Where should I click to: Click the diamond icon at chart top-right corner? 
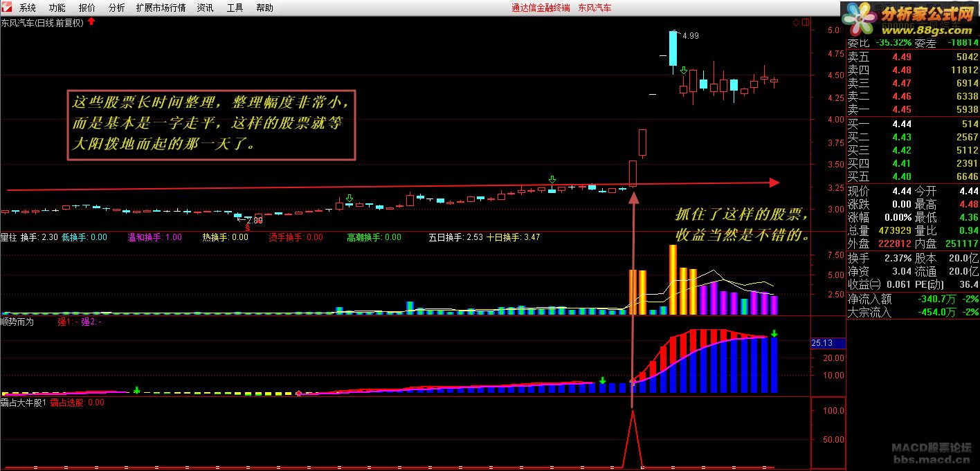796,22
